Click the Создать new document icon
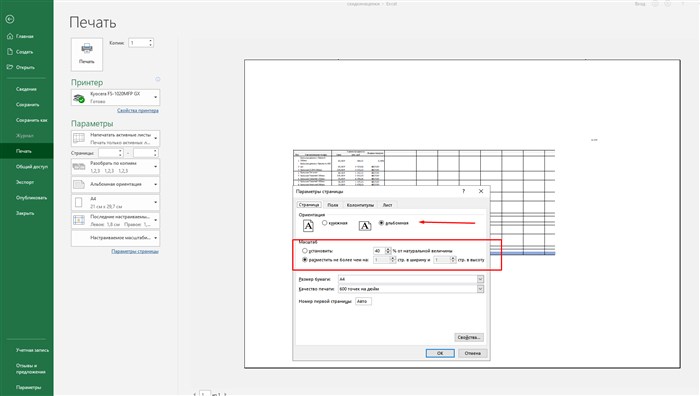The image size is (700, 396). 10,52
